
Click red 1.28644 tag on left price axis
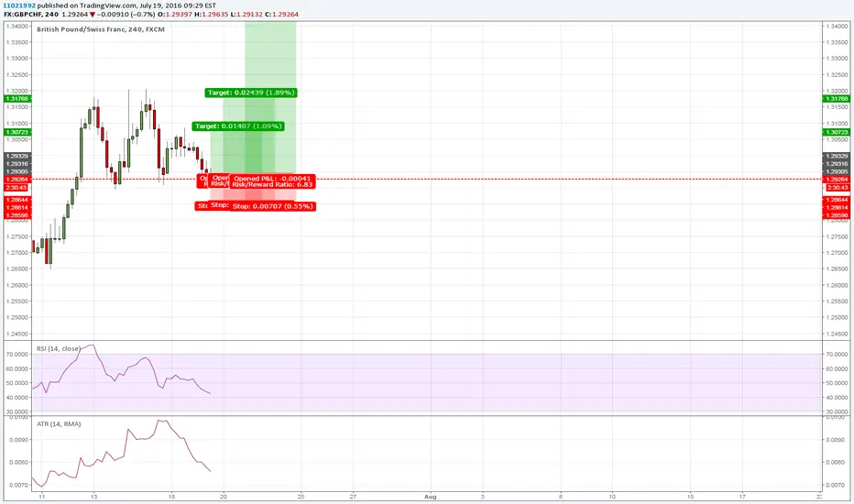tap(16, 200)
